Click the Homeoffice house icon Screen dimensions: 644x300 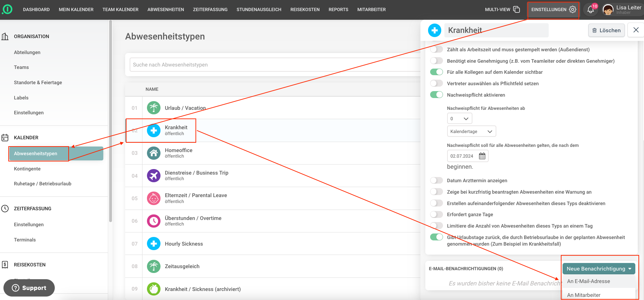tap(154, 153)
